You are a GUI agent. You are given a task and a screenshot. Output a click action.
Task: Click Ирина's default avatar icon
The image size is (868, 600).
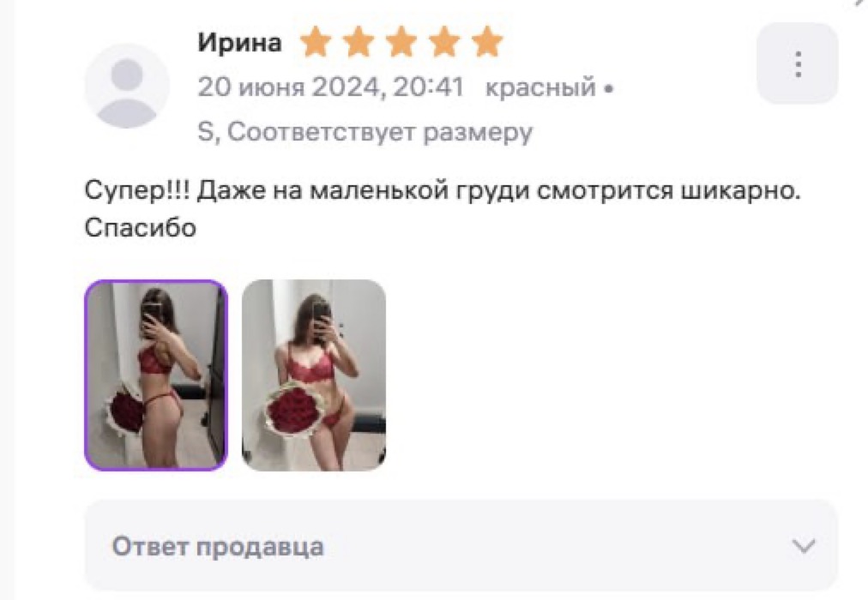[127, 86]
